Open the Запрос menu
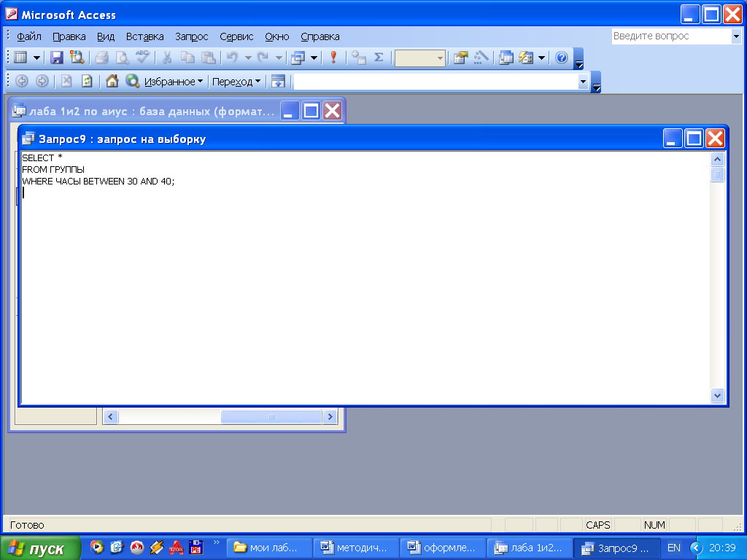Screen dimensions: 747x560 click(x=192, y=36)
